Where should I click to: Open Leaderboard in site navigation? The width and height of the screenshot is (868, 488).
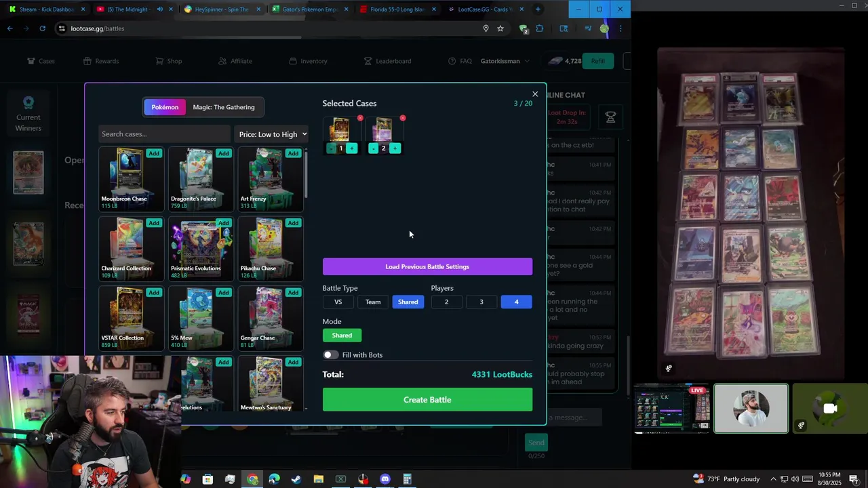point(387,61)
